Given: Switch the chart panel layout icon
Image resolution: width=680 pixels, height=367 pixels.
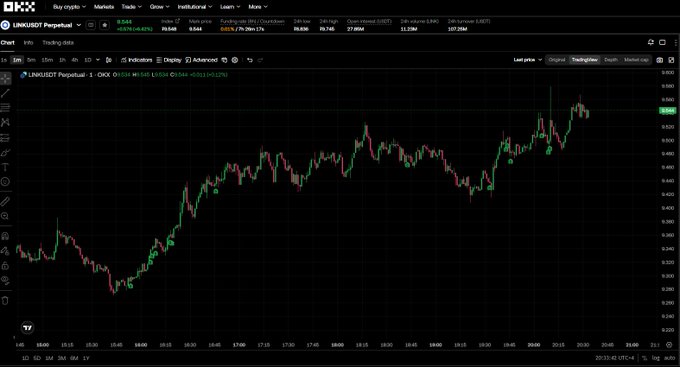Looking at the screenshot, I should pyautogui.click(x=662, y=42).
